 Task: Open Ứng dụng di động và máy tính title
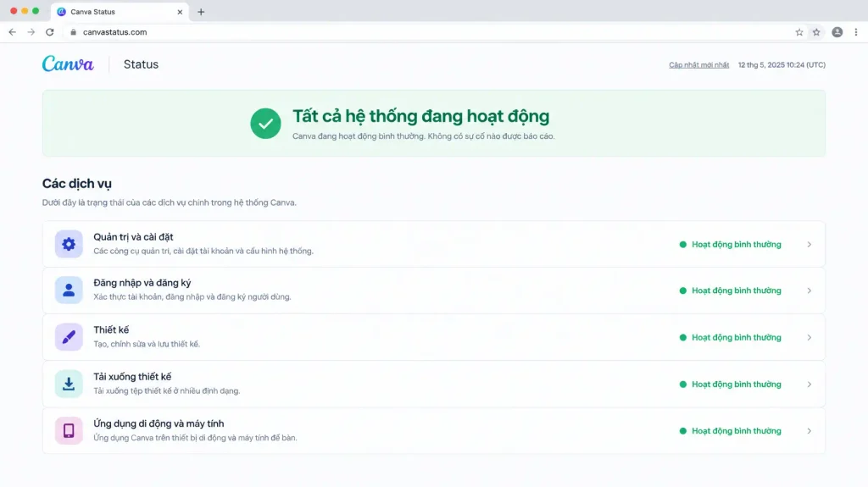(x=159, y=423)
